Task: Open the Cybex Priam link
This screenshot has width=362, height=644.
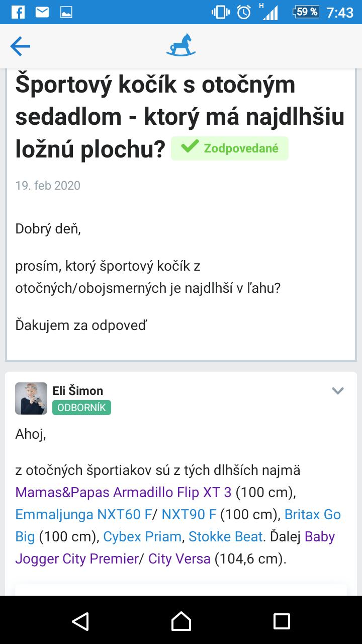Action: pyautogui.click(x=142, y=537)
